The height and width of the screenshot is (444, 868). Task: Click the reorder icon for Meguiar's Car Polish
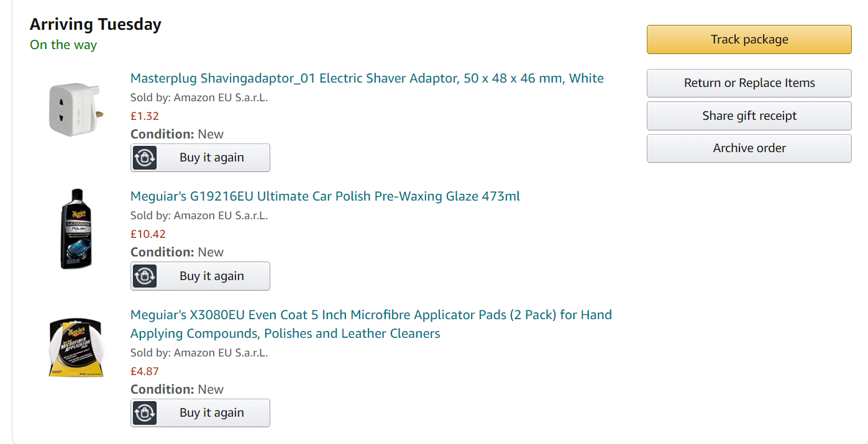click(x=145, y=276)
